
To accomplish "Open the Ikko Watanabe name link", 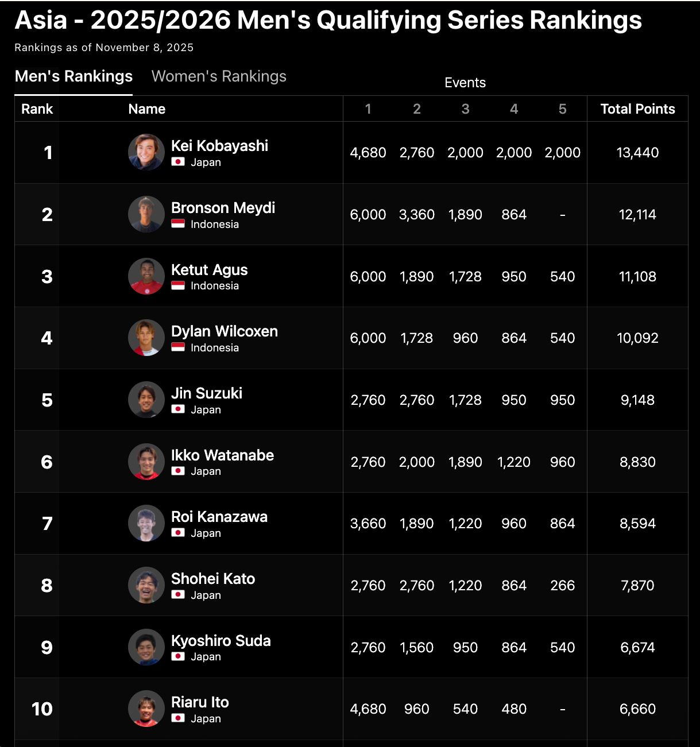I will [x=222, y=455].
